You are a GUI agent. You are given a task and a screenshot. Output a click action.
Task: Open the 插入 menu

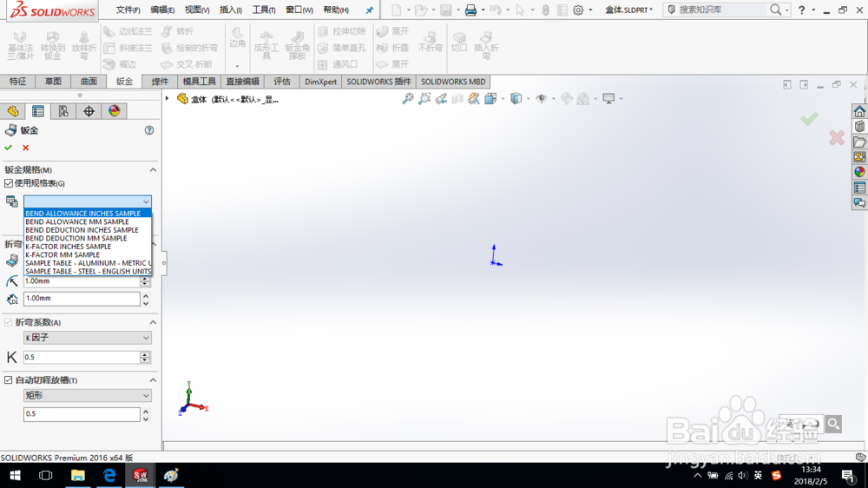(230, 10)
